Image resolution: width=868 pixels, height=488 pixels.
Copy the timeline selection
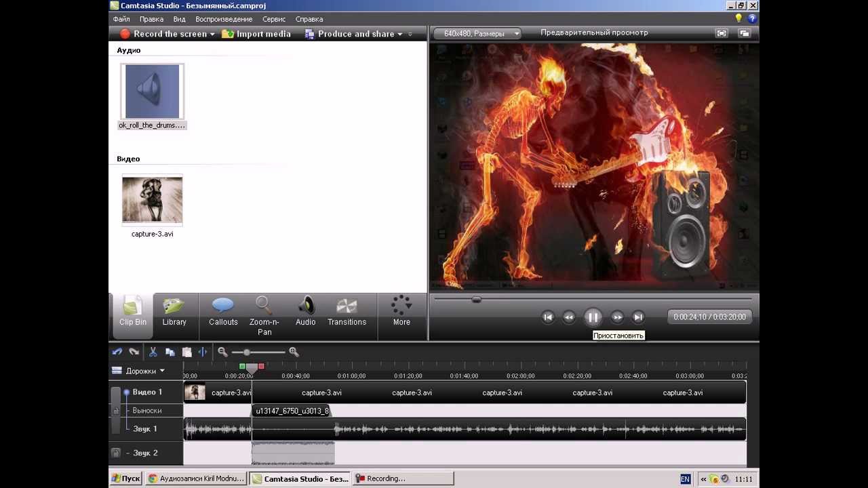pos(170,352)
